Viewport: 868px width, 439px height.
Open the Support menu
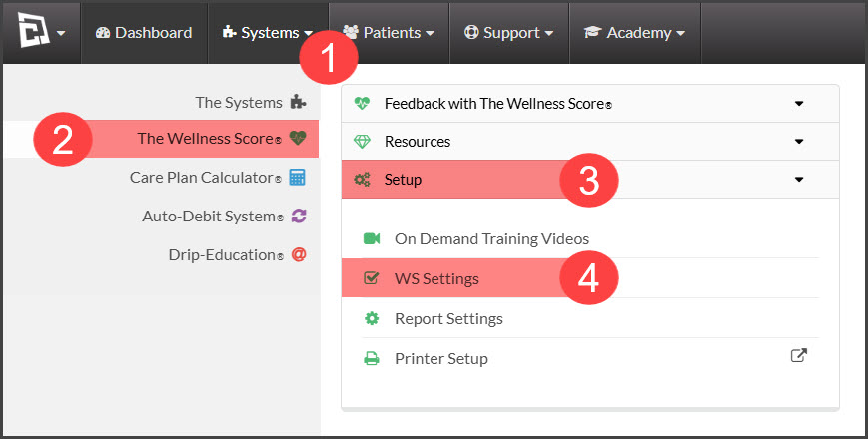508,33
